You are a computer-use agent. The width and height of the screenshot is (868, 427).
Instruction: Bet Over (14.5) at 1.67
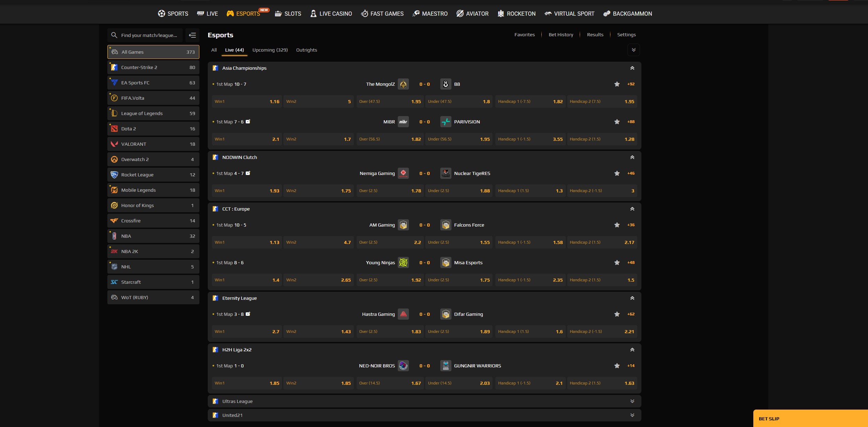click(x=390, y=383)
